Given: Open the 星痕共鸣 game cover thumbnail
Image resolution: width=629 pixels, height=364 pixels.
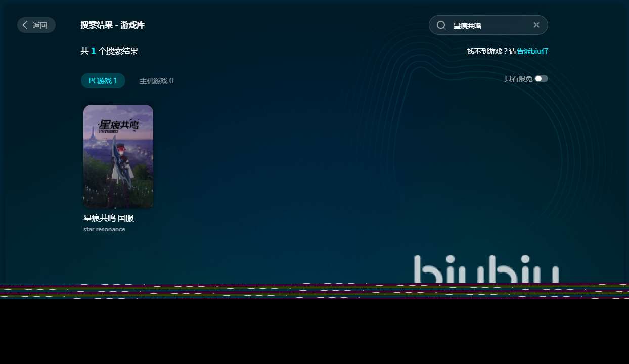Looking at the screenshot, I should (118, 157).
